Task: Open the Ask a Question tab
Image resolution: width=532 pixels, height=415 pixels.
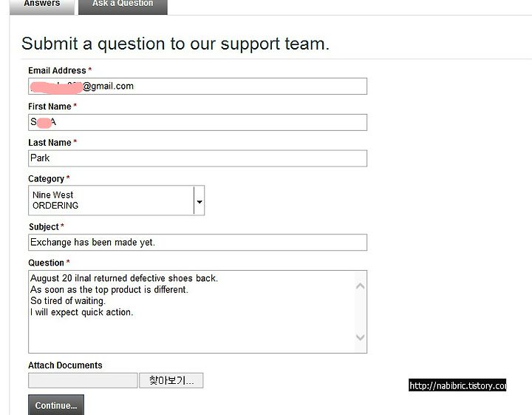Action: (123, 6)
